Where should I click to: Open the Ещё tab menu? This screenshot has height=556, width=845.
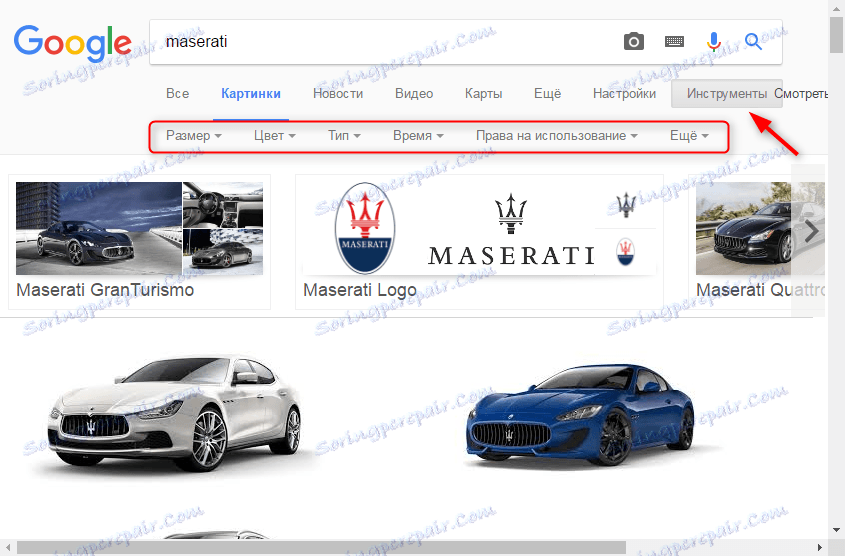(x=548, y=94)
